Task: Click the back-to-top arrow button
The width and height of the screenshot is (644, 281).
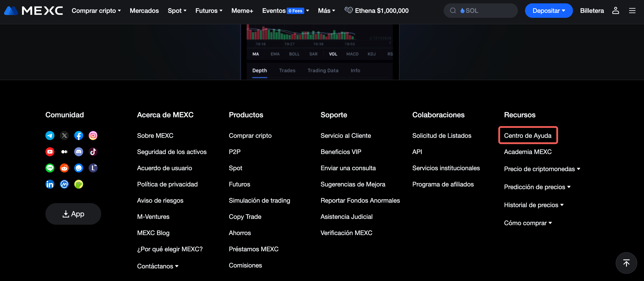Action: point(626,263)
